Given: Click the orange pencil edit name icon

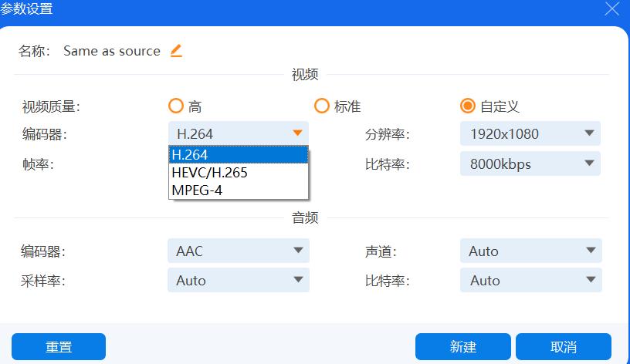Looking at the screenshot, I should tap(176, 51).
